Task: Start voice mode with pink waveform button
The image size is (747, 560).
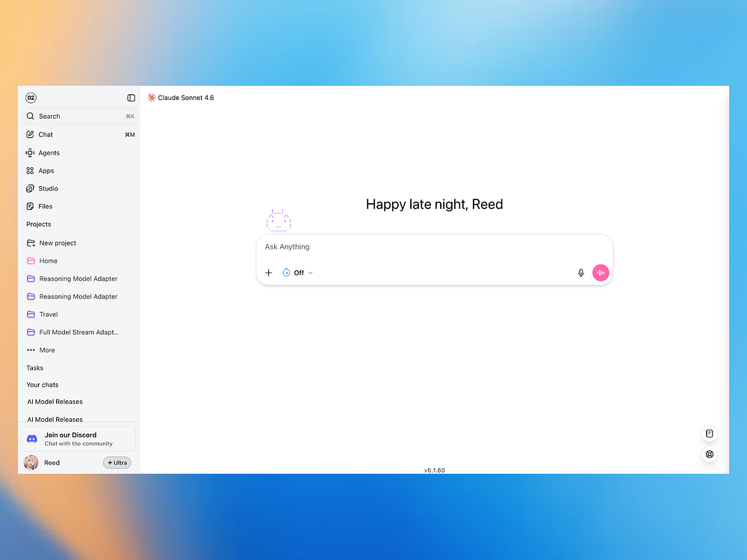Action: [x=601, y=273]
